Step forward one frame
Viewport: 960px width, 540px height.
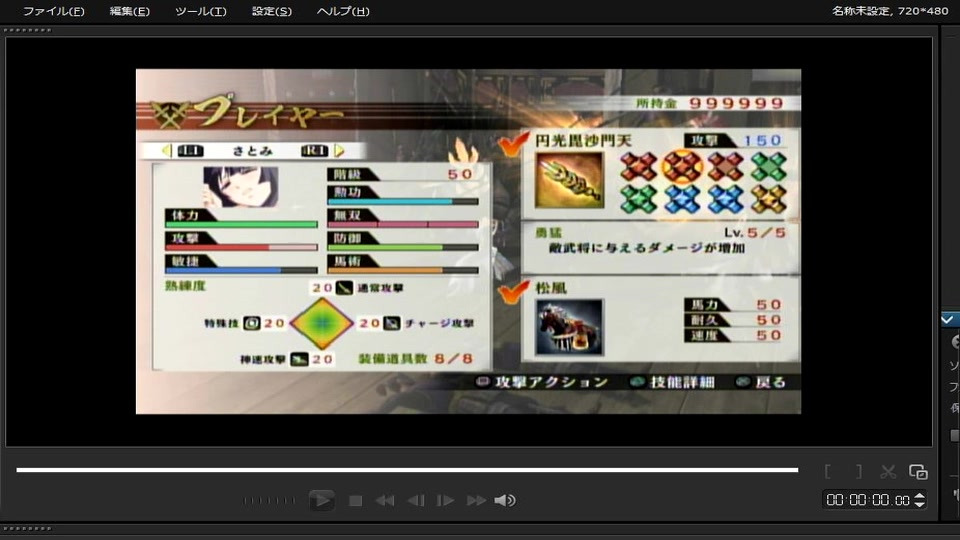pyautogui.click(x=445, y=501)
